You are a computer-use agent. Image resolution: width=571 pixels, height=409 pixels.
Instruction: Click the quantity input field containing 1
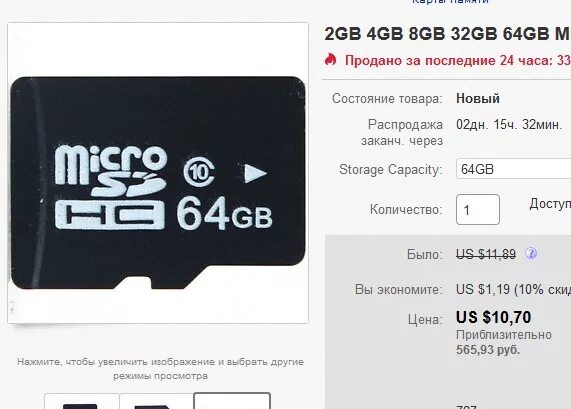[478, 209]
